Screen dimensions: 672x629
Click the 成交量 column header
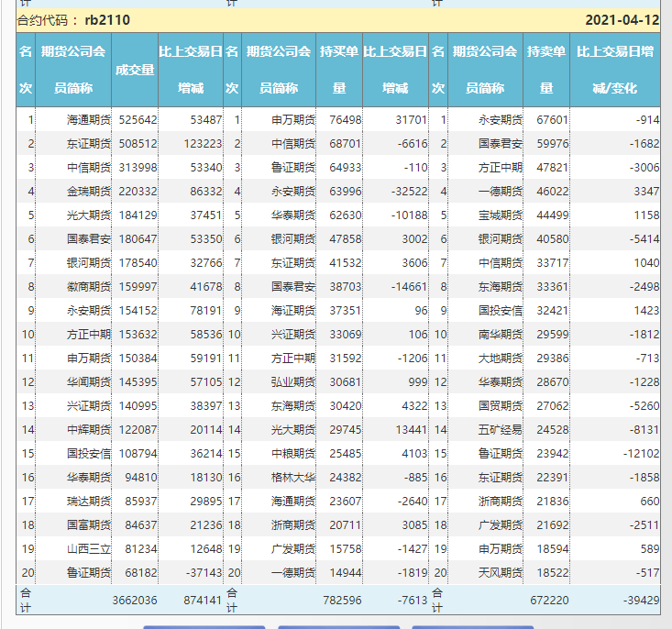click(x=135, y=70)
